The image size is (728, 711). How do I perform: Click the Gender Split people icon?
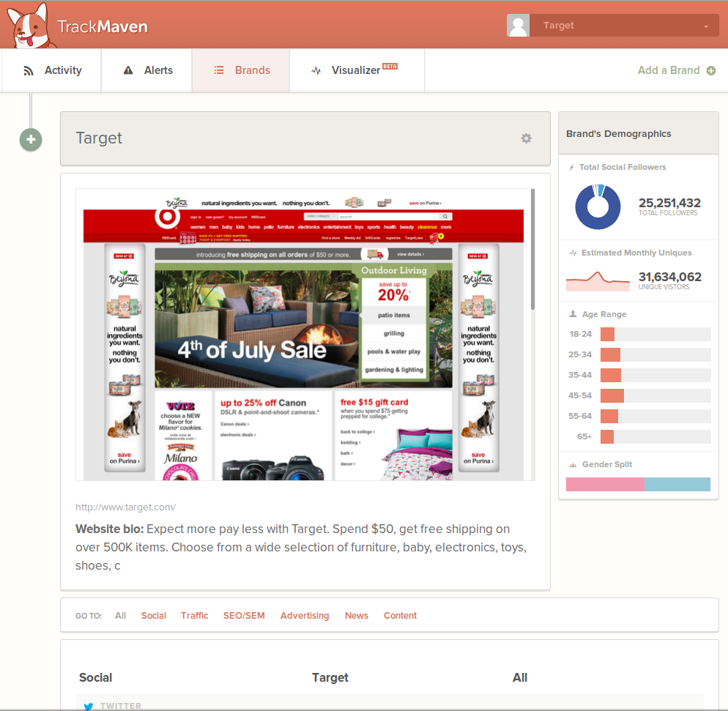(573, 464)
